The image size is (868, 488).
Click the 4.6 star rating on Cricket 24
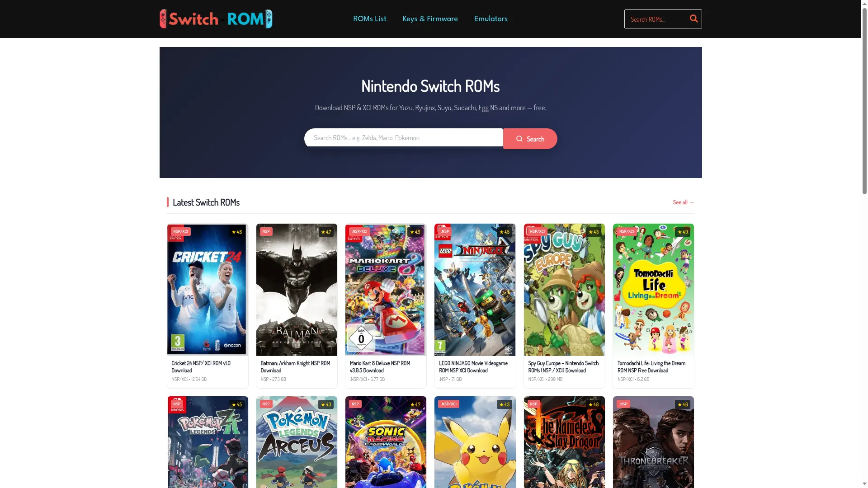pos(237,232)
